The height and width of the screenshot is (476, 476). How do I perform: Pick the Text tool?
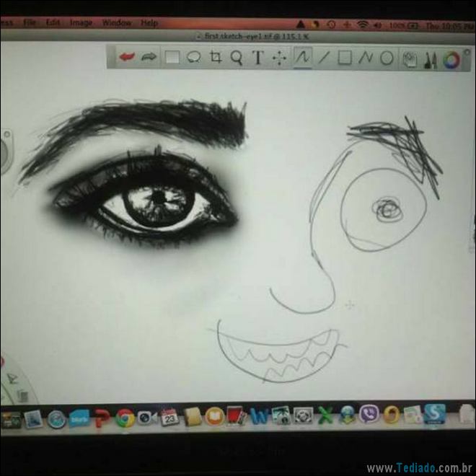[x=257, y=58]
